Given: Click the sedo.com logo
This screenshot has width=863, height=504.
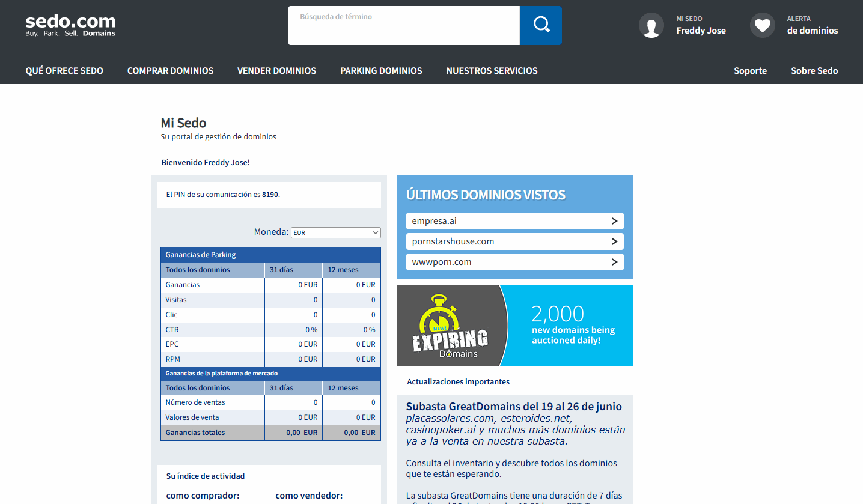Looking at the screenshot, I should pos(70,25).
